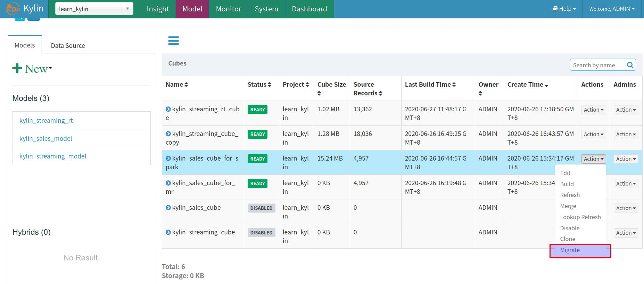This screenshot has width=644, height=284.
Task: Switch to the Data Source tab
Action: 68,46
